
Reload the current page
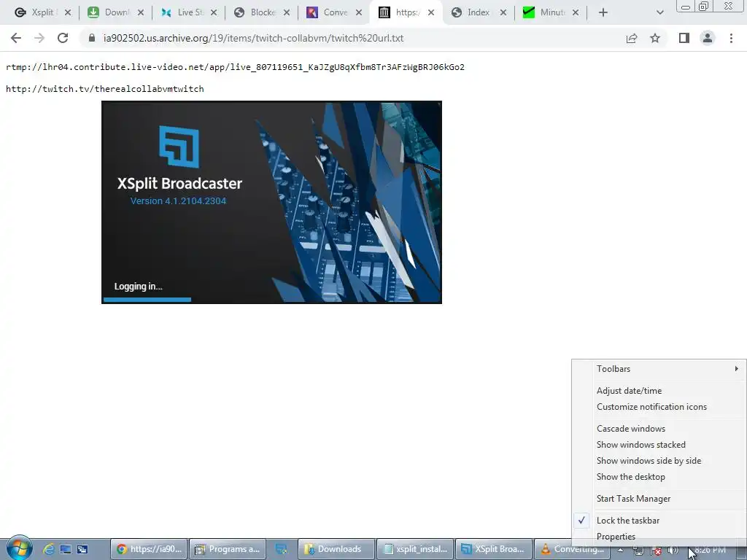[63, 38]
